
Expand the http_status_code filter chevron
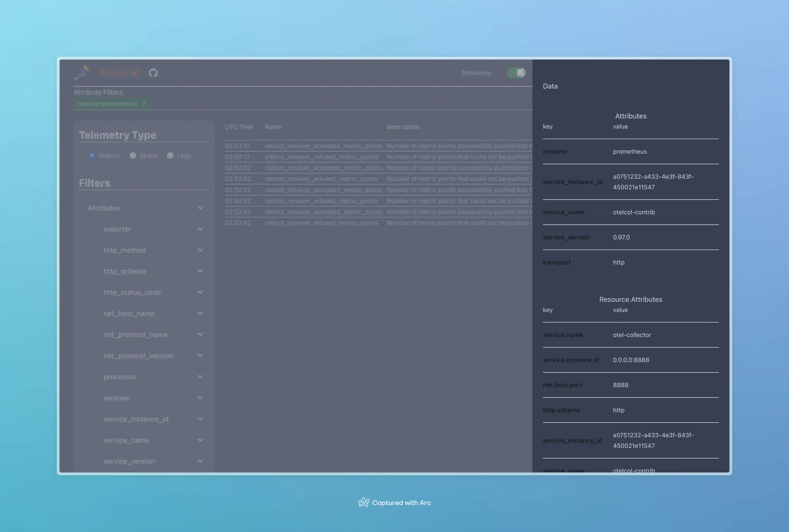click(200, 292)
